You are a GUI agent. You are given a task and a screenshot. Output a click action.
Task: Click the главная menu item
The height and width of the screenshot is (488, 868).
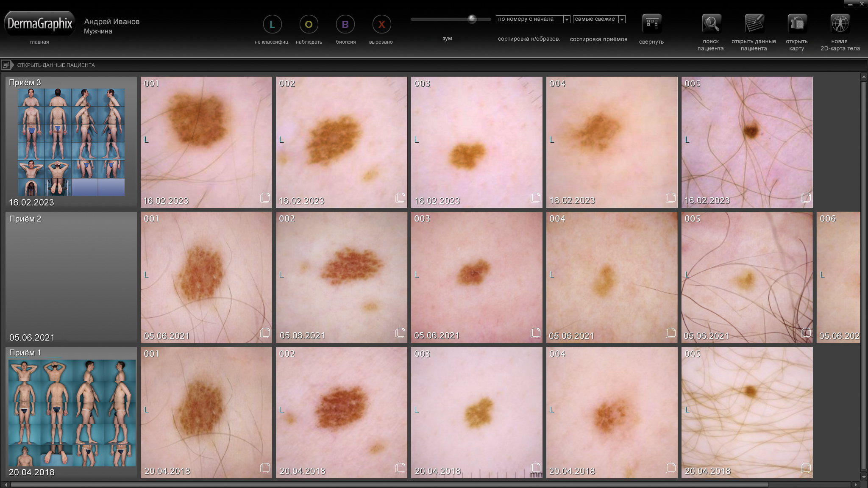pyautogui.click(x=39, y=42)
